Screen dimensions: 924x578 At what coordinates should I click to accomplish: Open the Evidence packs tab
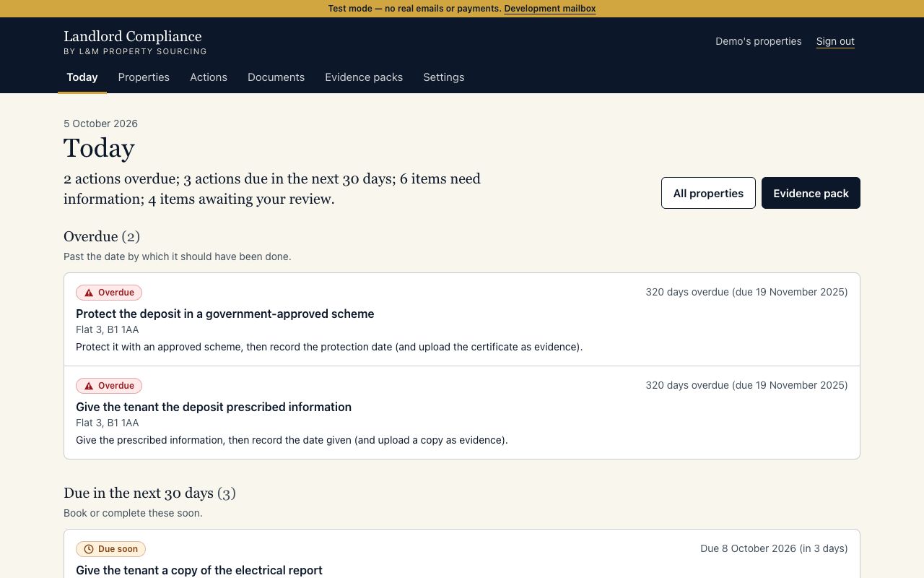364,77
